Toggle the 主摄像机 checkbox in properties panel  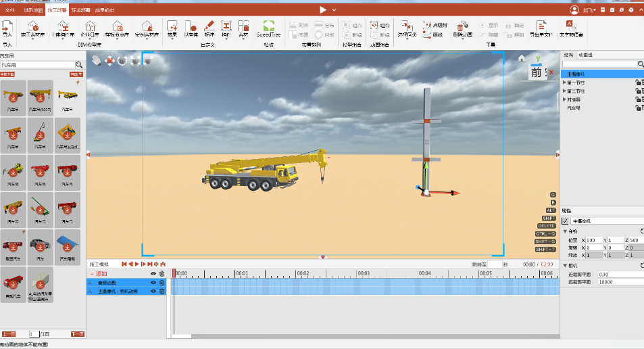(566, 221)
